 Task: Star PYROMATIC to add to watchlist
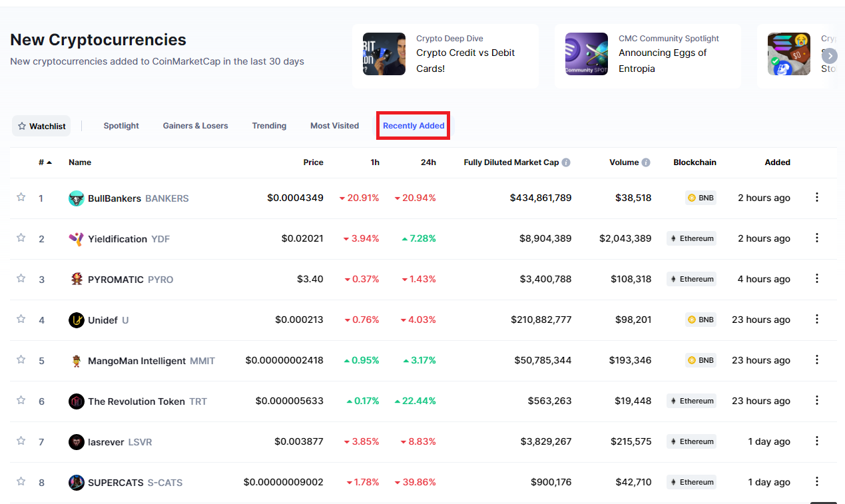tap(21, 278)
